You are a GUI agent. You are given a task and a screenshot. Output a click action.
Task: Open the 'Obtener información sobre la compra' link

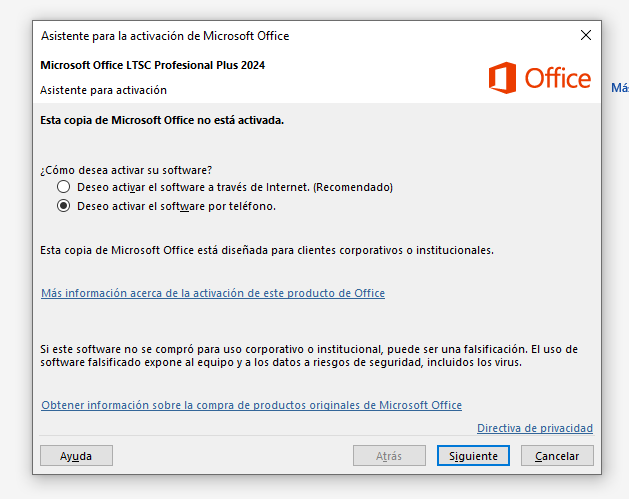pos(251,405)
